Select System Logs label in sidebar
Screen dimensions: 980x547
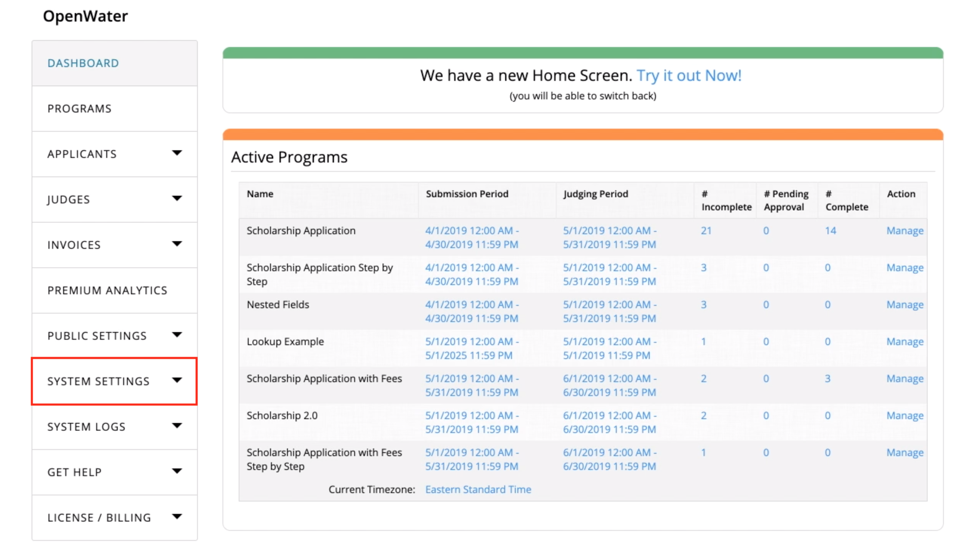pos(87,427)
